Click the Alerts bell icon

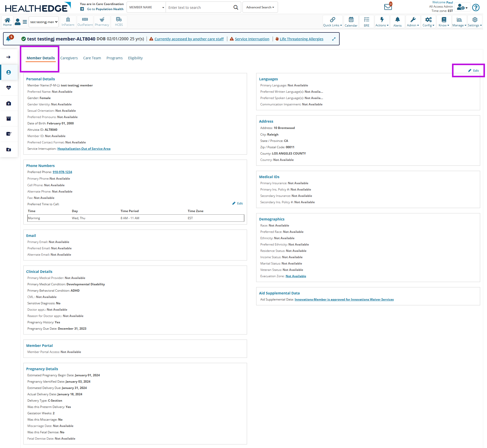pos(397,22)
